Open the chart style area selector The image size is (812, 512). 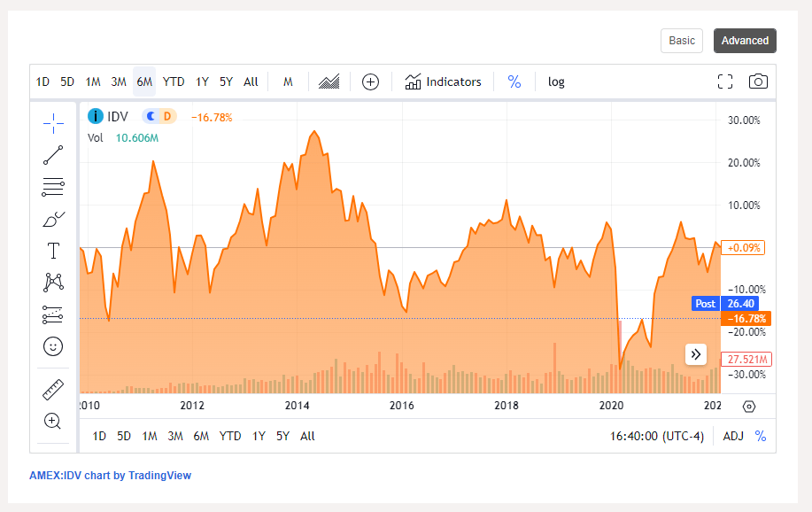[329, 81]
